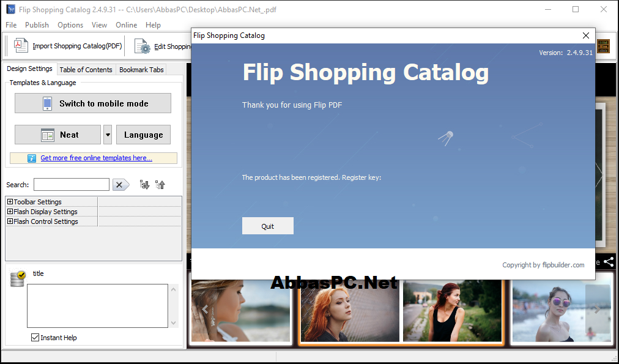
Task: Click scroll down arrow of help text box
Action: [173, 322]
